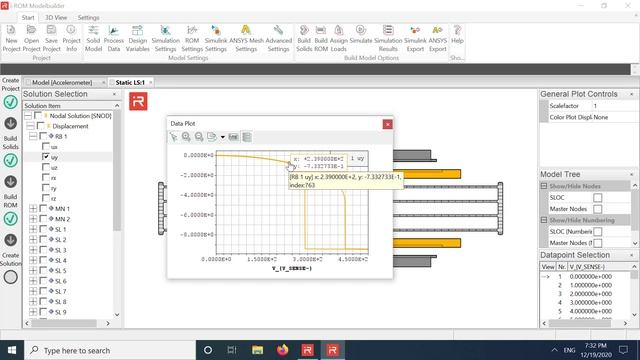This screenshot has width=640, height=360.
Task: Open ANSYS Mesh Settings
Action: pyautogui.click(x=246, y=39)
